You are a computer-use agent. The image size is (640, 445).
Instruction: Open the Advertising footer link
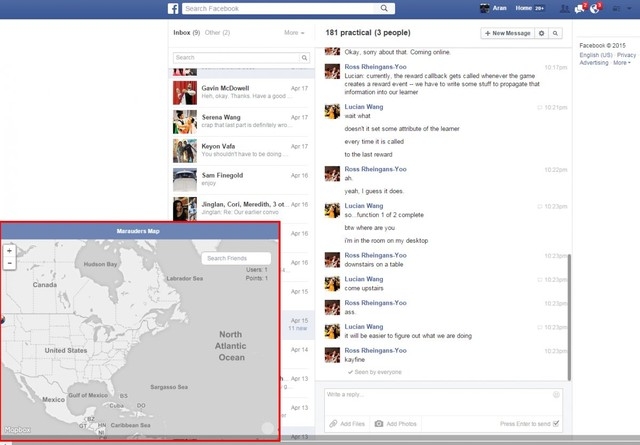point(593,63)
